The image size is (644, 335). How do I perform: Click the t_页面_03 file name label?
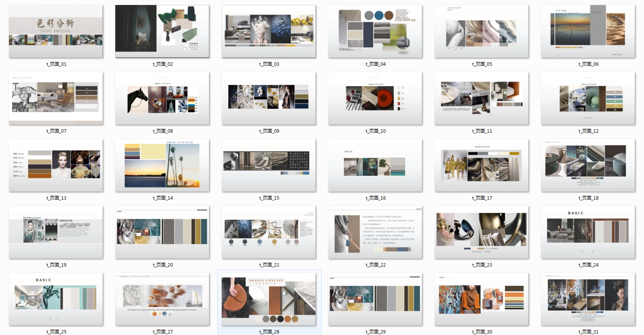coord(269,64)
